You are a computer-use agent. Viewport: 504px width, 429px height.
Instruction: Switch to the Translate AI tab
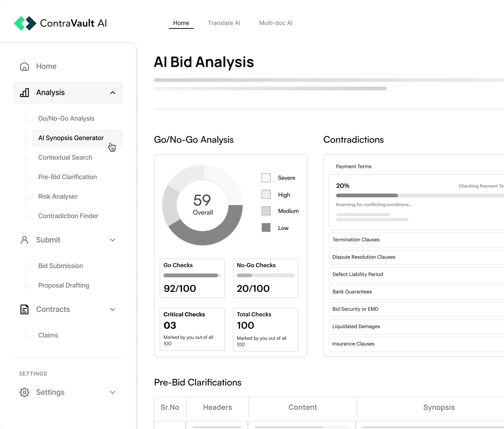tap(224, 23)
